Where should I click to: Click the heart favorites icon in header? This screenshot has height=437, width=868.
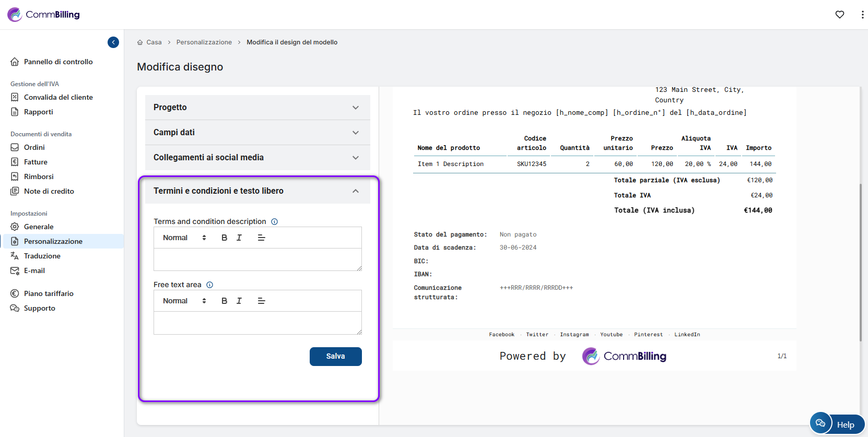pos(839,15)
